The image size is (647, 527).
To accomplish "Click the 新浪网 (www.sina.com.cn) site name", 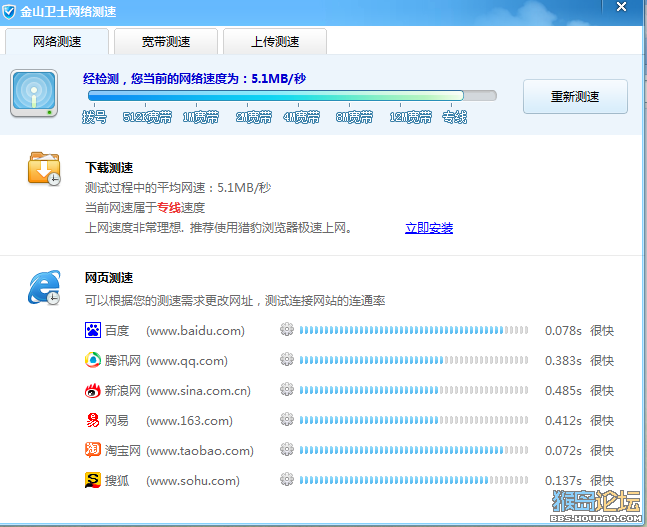I will pyautogui.click(x=178, y=391).
